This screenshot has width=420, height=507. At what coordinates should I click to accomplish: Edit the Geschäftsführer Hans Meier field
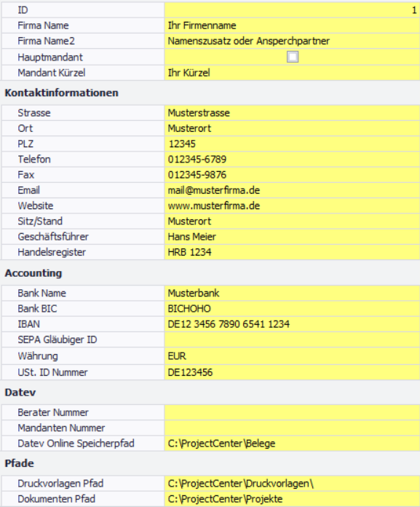(292, 237)
